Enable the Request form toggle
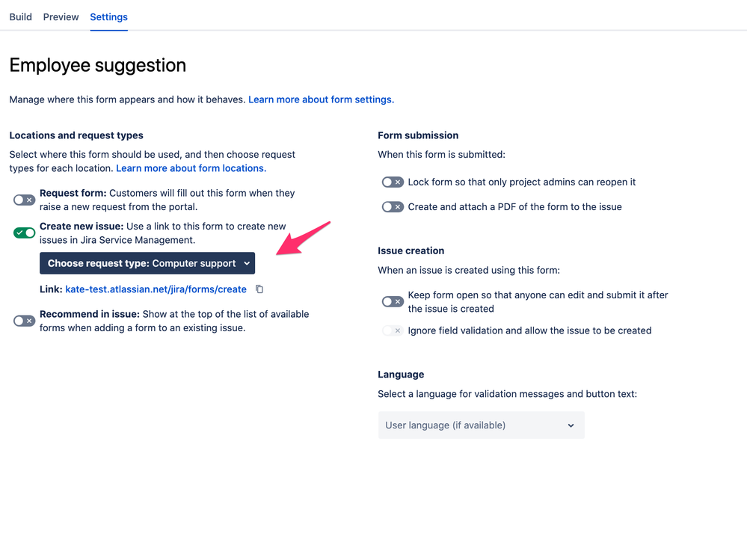The image size is (747, 560). 23,200
